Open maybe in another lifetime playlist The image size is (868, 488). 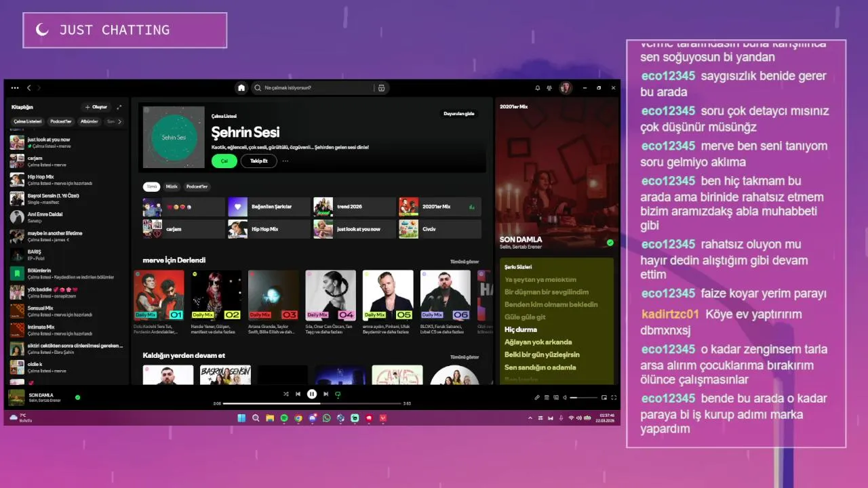[66, 236]
